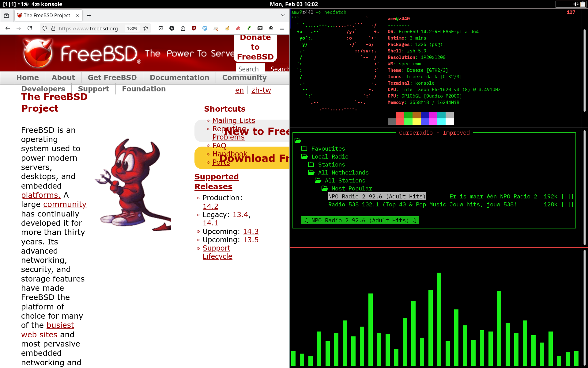
Task: Click the circled play button toolbar icon
Action: pos(271,28)
